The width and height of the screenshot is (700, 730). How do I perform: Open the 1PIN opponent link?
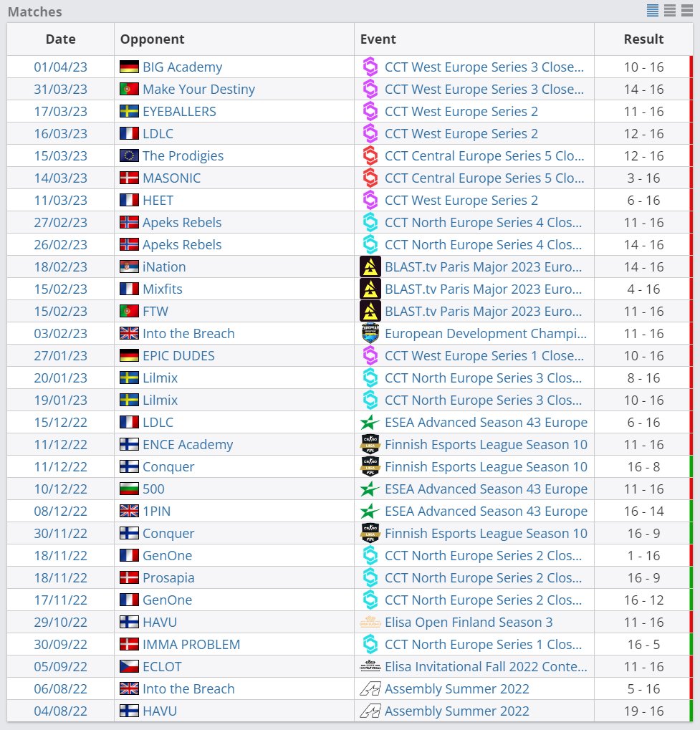pyautogui.click(x=156, y=512)
